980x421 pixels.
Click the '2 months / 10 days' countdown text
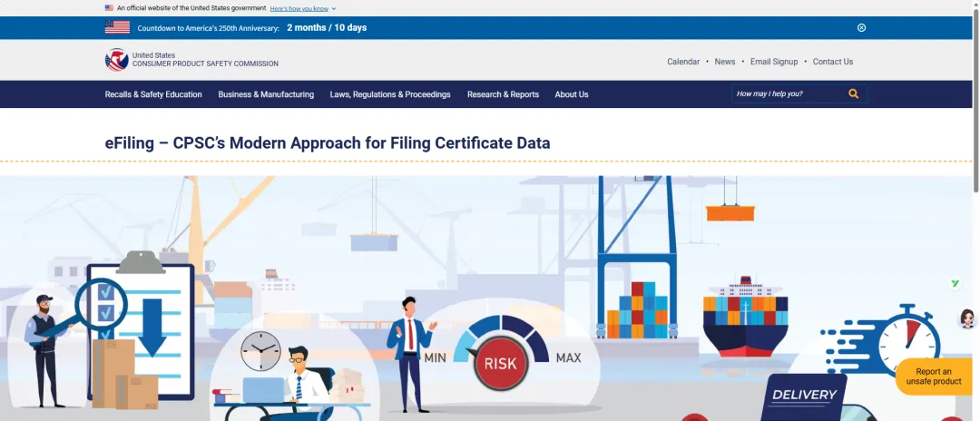(327, 27)
